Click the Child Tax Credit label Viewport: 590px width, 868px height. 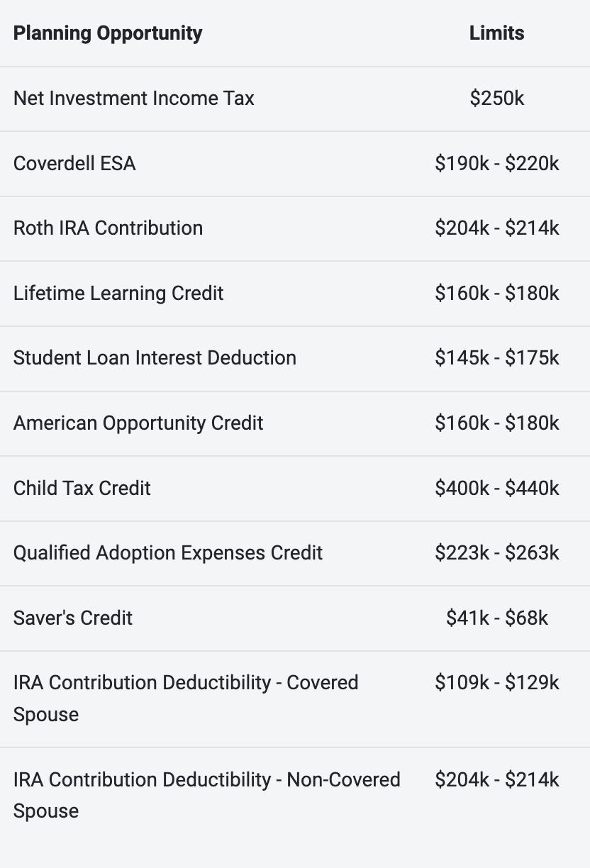pyautogui.click(x=82, y=489)
